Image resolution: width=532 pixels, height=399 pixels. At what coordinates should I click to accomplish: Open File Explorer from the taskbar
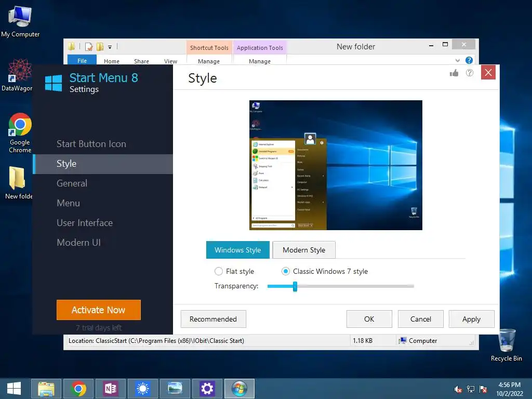[46, 389]
